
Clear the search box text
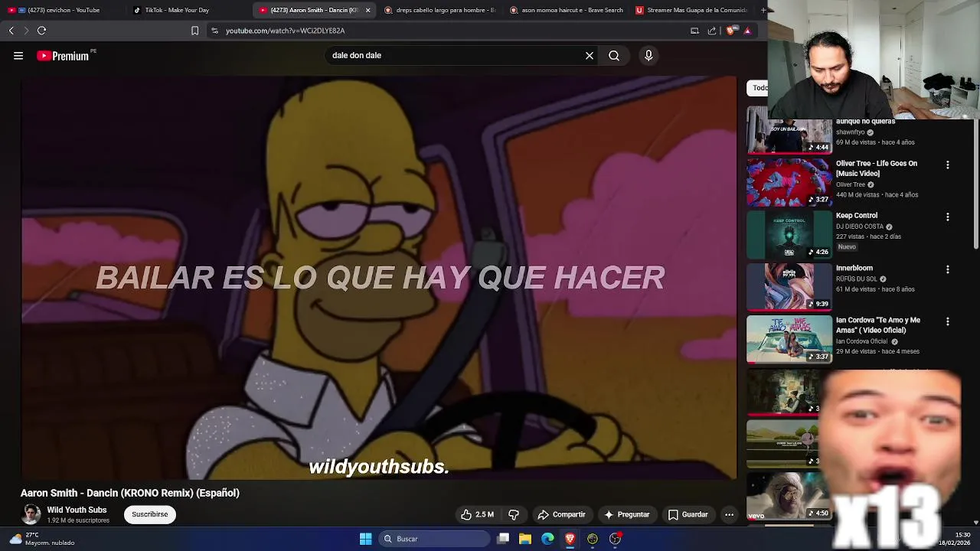pos(590,55)
